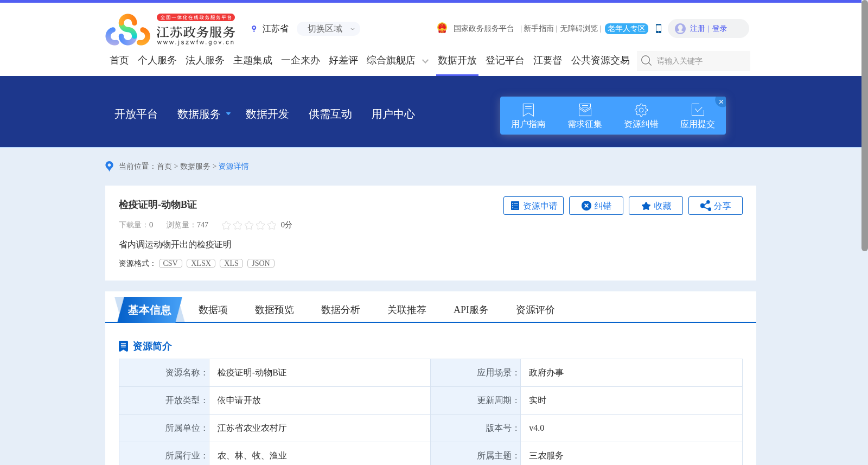
Task: Click the 分享 button
Action: 716,206
